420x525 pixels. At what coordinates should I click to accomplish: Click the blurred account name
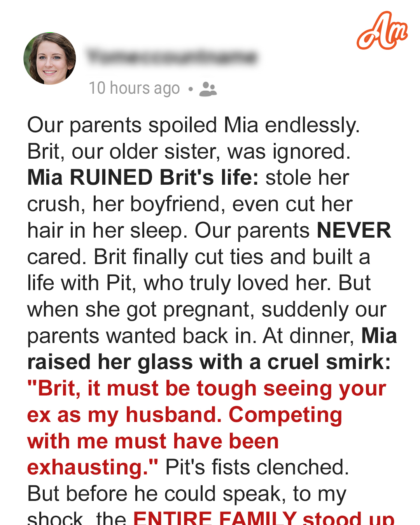click(x=172, y=57)
